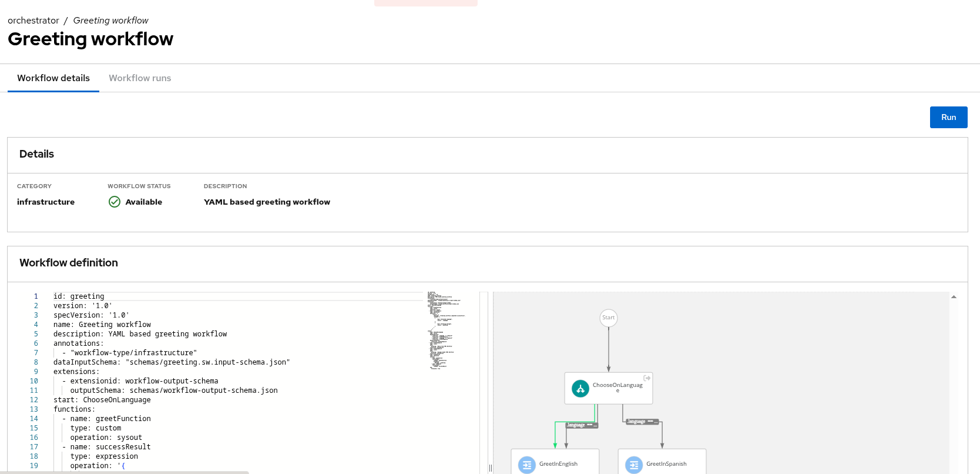Image resolution: width=980 pixels, height=474 pixels.
Task: Click the .language condition label toward GreetInSpanish
Action: click(x=642, y=422)
